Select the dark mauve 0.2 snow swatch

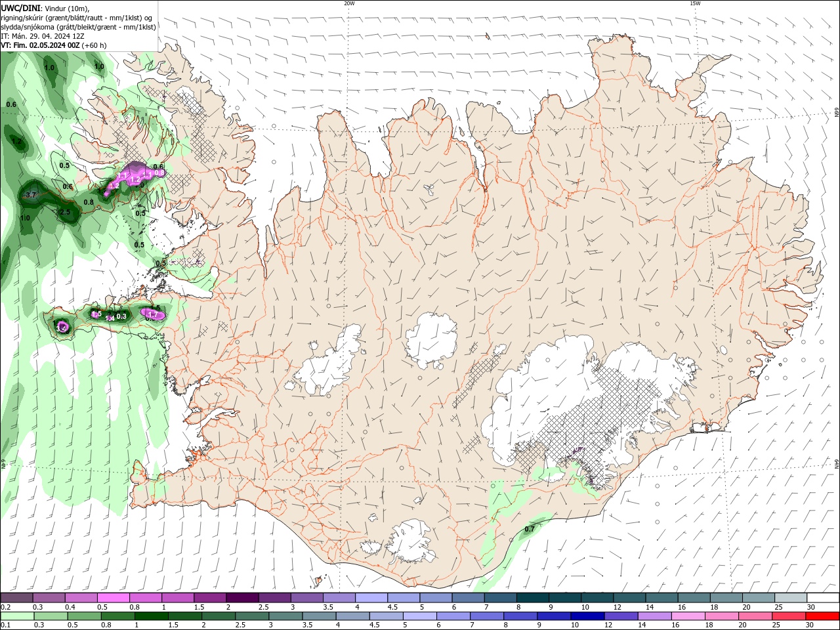tap(16, 598)
